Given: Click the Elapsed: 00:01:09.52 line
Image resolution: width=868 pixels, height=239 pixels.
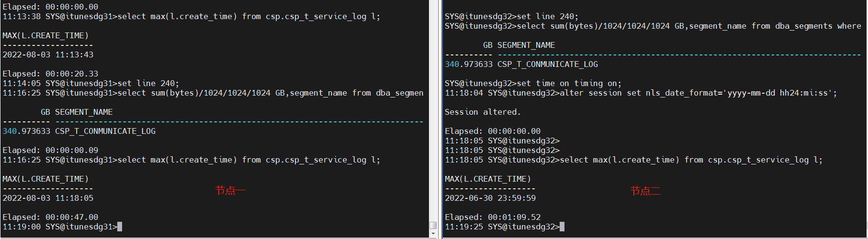Looking at the screenshot, I should pyautogui.click(x=493, y=217).
